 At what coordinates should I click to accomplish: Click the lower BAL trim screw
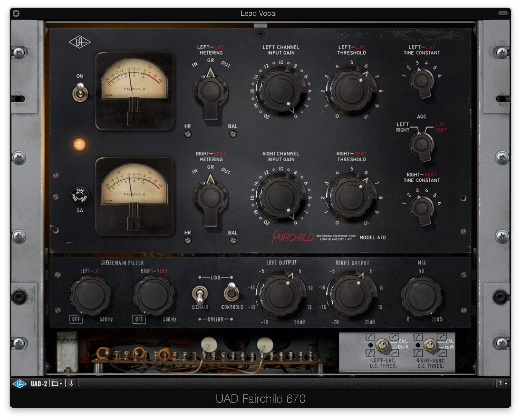point(233,240)
